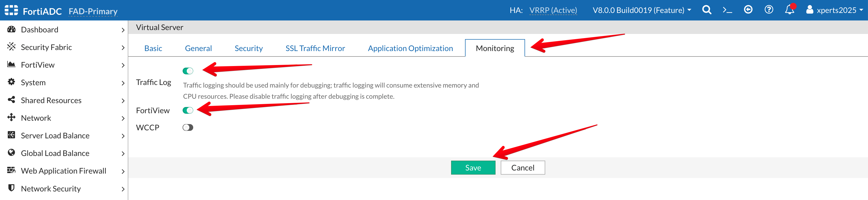Viewport: 868px width, 200px height.
Task: Save the virtual server settings
Action: tap(473, 168)
